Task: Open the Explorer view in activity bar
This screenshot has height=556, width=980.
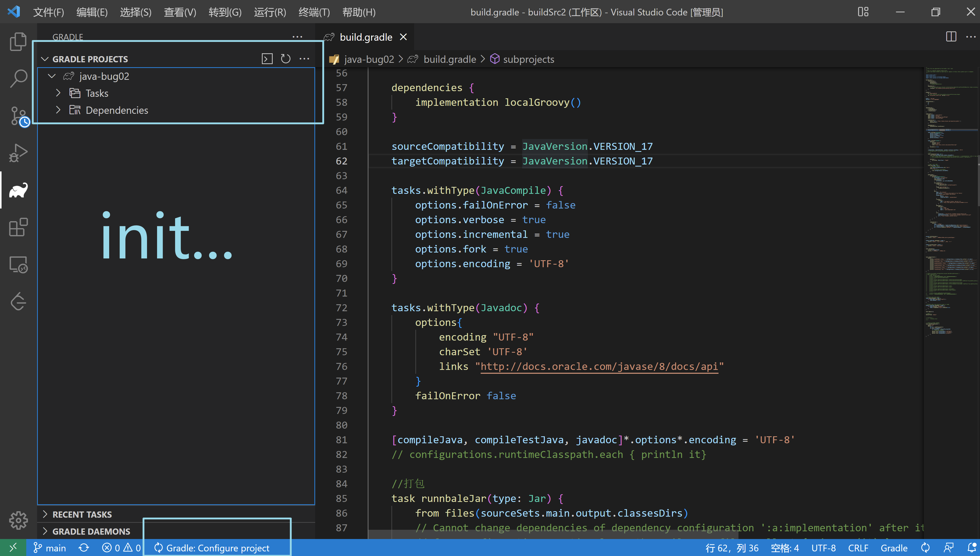Action: tap(18, 41)
